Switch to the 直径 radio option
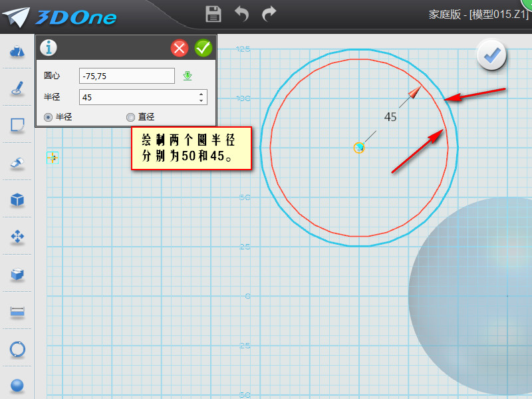The width and height of the screenshot is (532, 399). click(131, 116)
